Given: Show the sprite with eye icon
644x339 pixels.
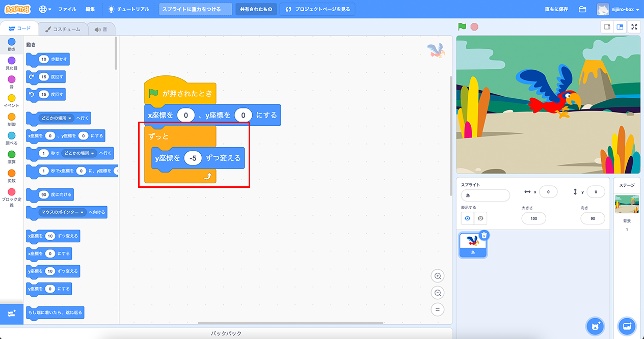Looking at the screenshot, I should (x=467, y=218).
